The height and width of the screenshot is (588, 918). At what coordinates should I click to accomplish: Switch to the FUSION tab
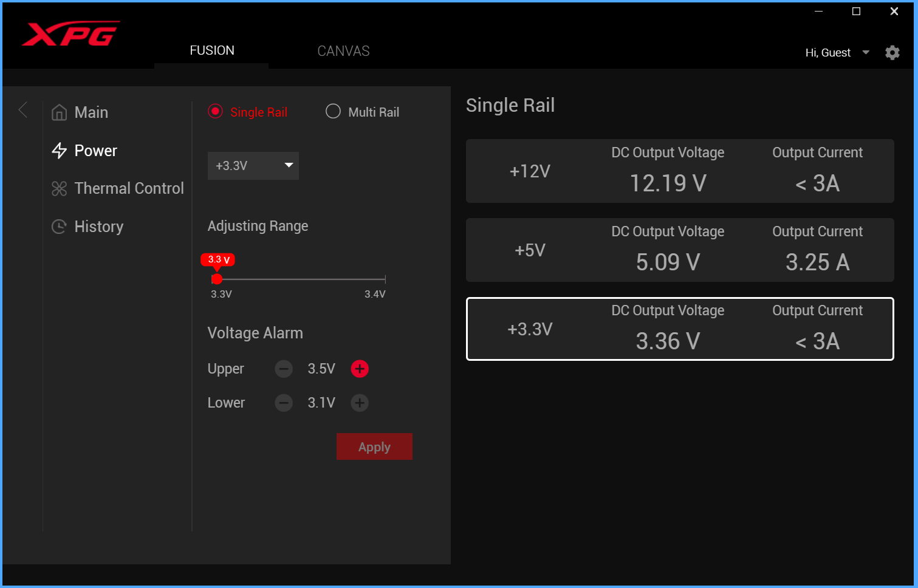coord(211,50)
